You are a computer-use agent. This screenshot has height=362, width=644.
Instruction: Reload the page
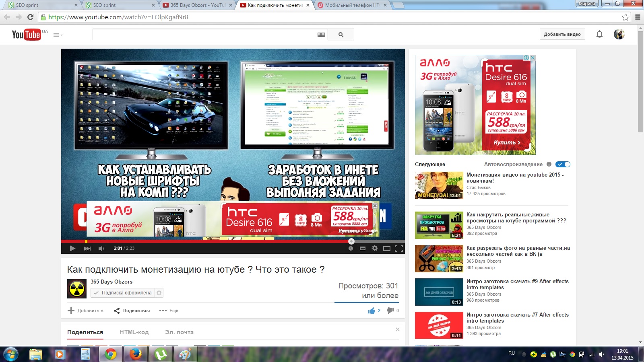[30, 17]
